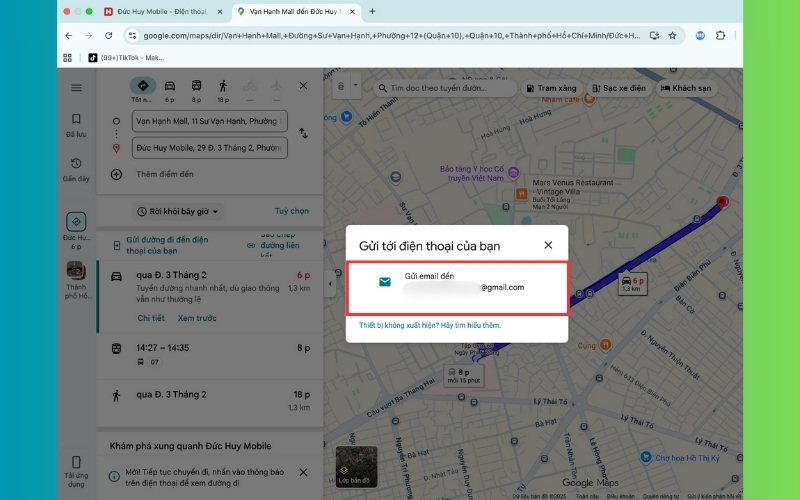Copy the route link (Sao chép đường liên kết)
This screenshot has height=500, width=800.
pos(274,245)
